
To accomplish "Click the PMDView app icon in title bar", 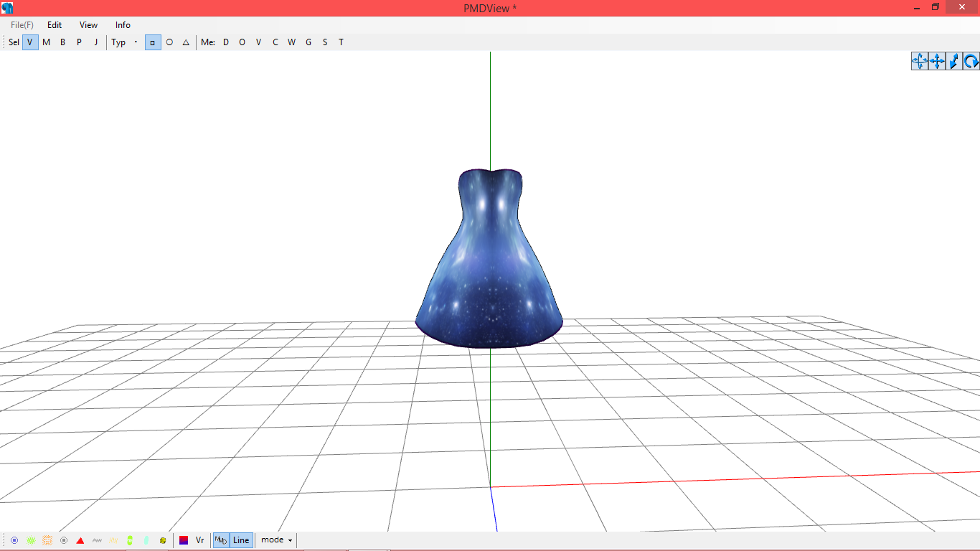I will (x=7, y=8).
